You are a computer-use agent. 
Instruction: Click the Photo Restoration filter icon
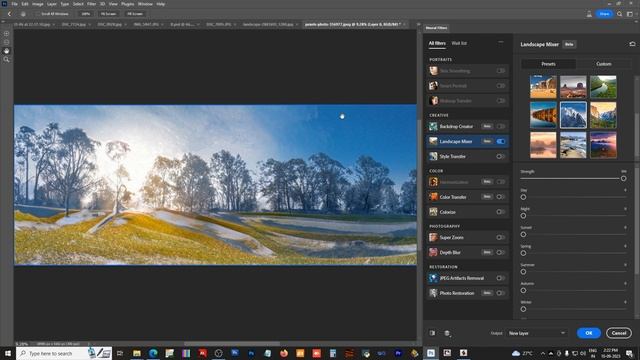click(x=433, y=293)
